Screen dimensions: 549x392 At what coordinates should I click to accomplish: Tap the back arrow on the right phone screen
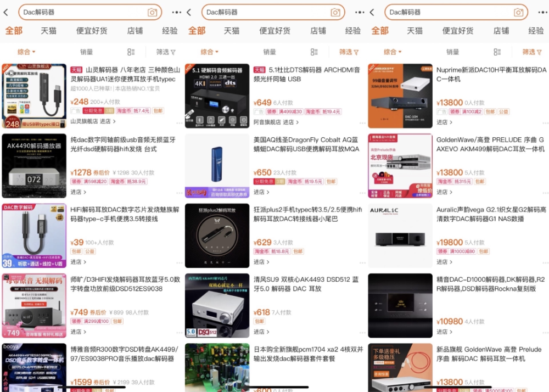372,12
